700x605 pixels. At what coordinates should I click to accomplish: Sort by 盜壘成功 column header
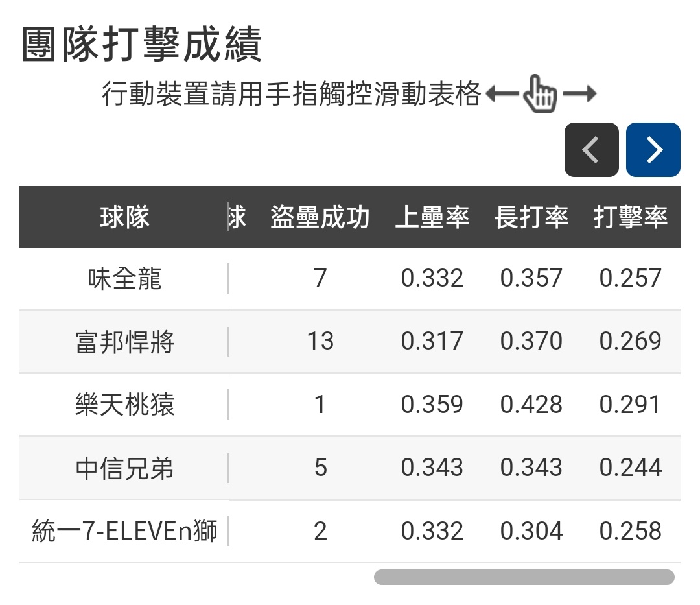320,217
